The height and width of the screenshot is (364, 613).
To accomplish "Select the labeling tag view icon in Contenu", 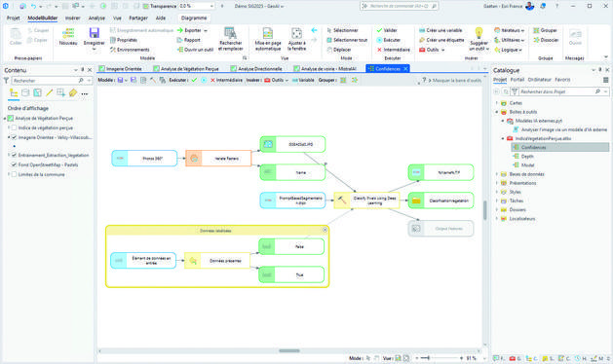I will (x=73, y=93).
